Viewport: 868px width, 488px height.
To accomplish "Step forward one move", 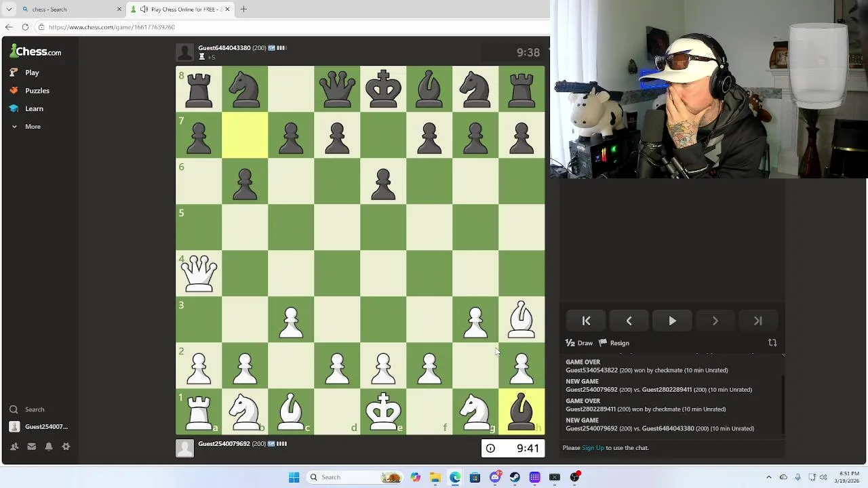I will click(x=715, y=321).
